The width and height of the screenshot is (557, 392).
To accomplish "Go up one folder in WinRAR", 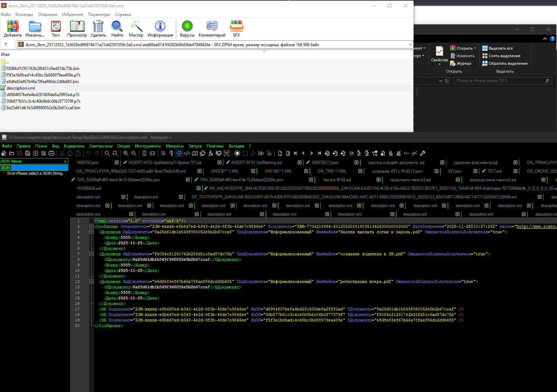I will tap(6, 44).
